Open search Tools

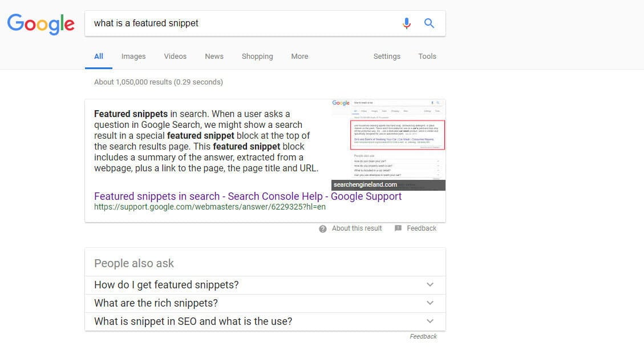point(427,57)
